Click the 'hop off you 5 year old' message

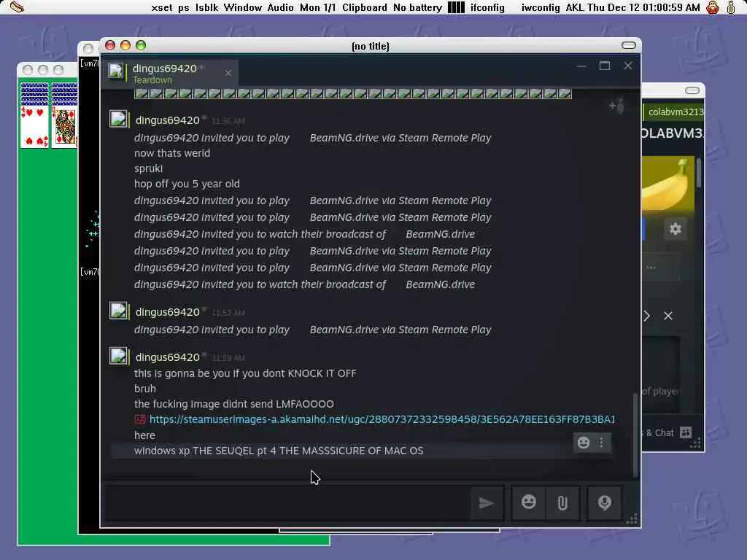pyautogui.click(x=187, y=184)
